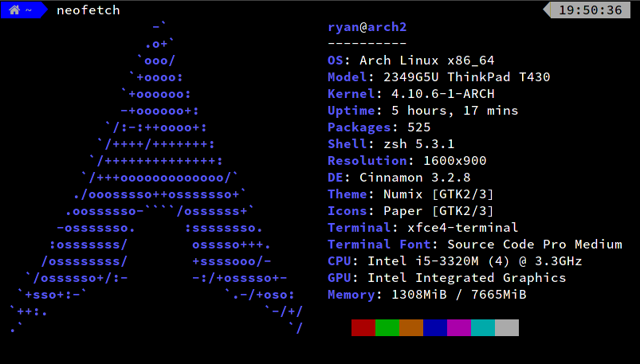Select the magenta color block

(x=459, y=327)
